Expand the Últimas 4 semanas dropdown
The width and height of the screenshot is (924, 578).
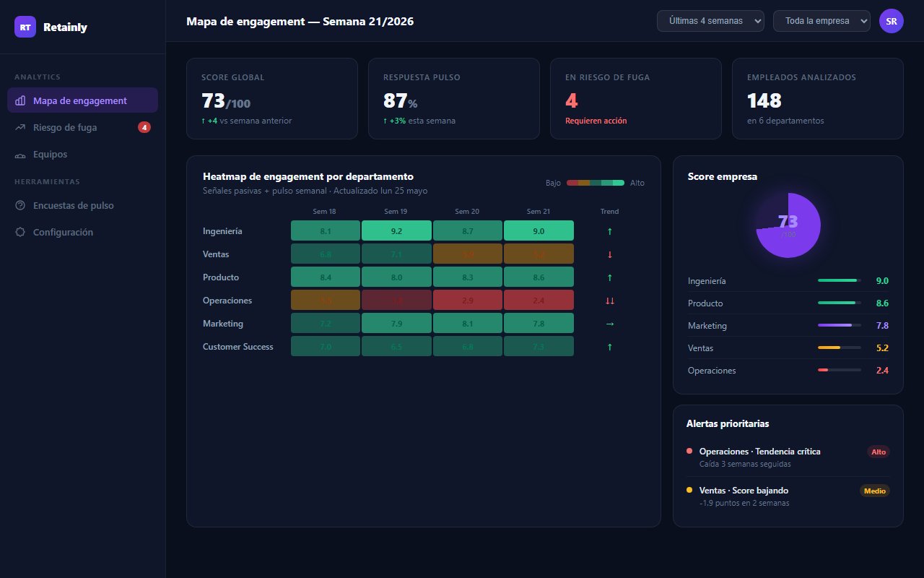click(710, 21)
